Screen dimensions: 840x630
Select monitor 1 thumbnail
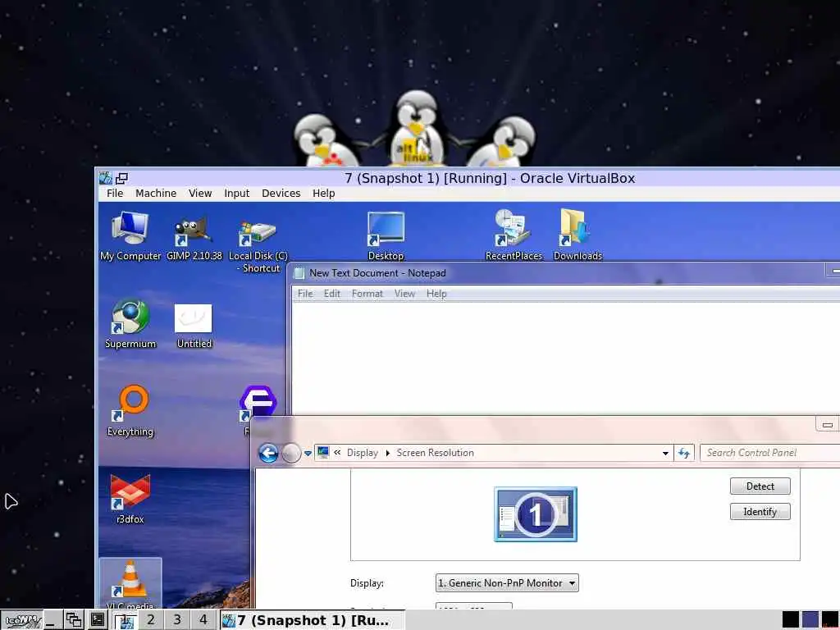(535, 514)
